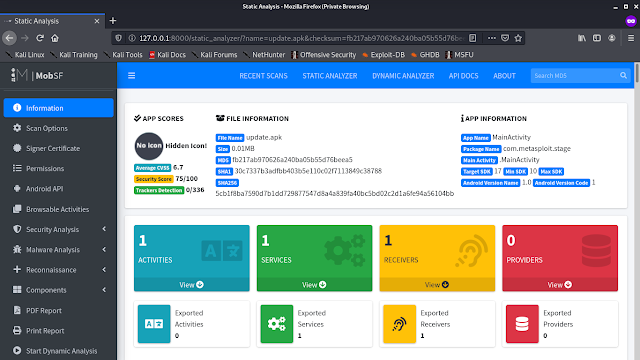Open the Information sidebar item
The image size is (640, 360).
click(58, 108)
